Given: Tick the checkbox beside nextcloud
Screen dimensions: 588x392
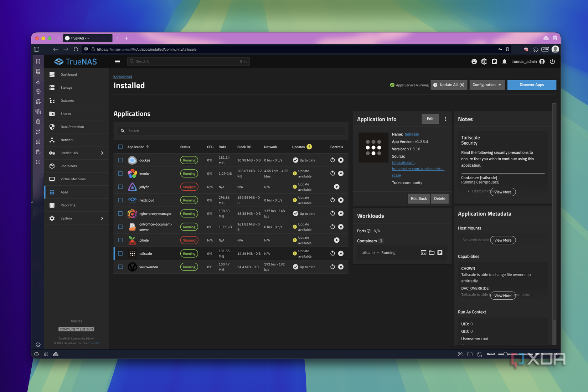Looking at the screenshot, I should pos(120,200).
